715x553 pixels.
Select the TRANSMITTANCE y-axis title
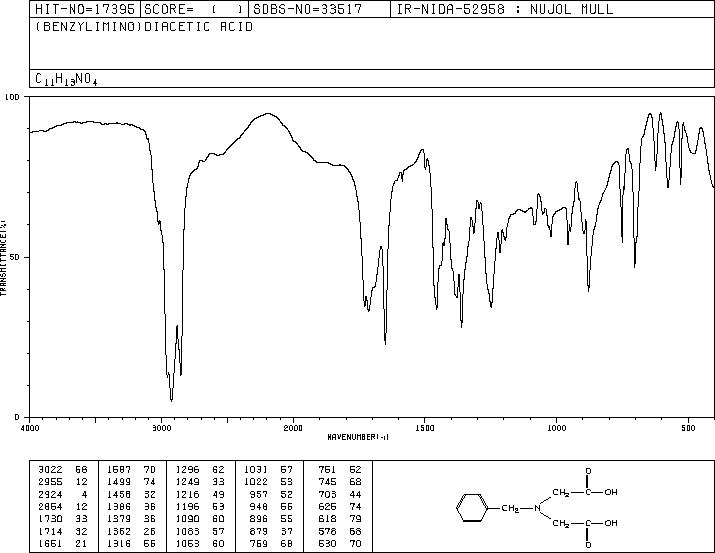tap(3, 258)
